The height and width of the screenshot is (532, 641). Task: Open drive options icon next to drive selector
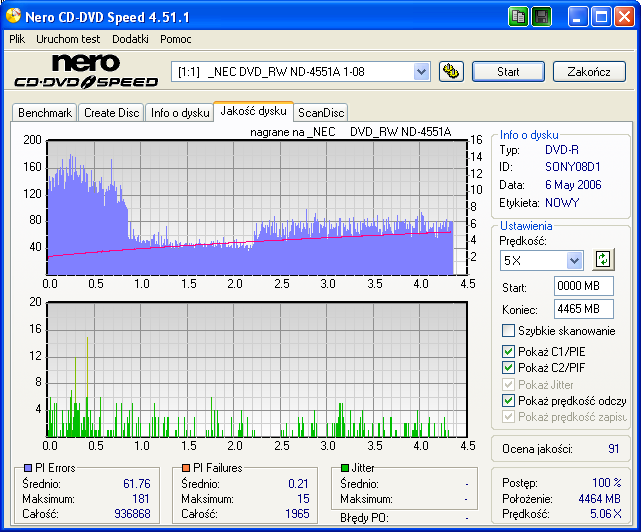coord(451,72)
